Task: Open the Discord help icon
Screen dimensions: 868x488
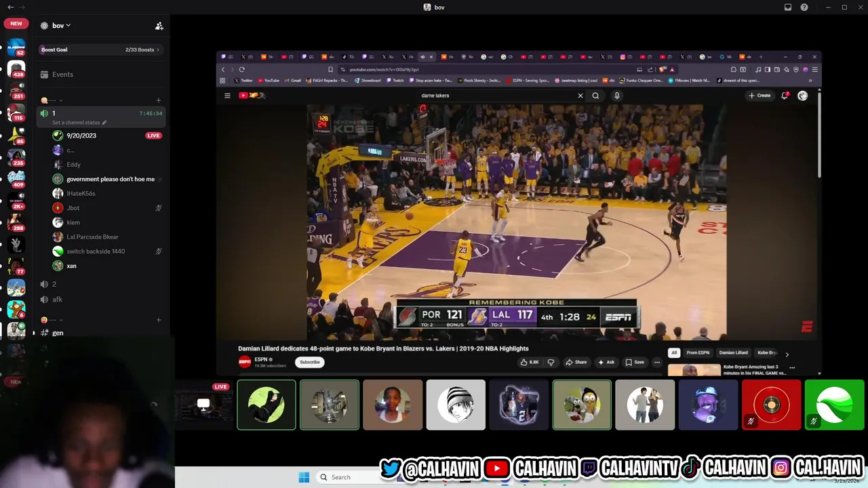Action: pyautogui.click(x=804, y=7)
